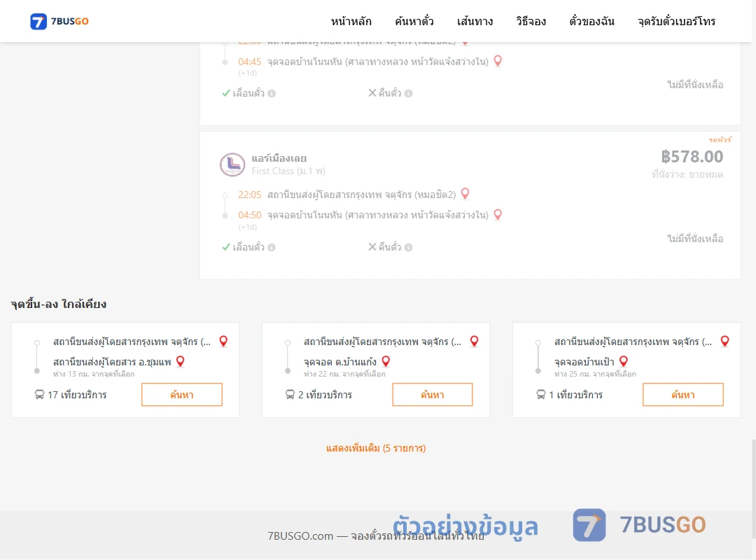Expand แสดงเพิ่มเติม (5 รายการ) list
This screenshot has height=560, width=756.
tap(376, 448)
